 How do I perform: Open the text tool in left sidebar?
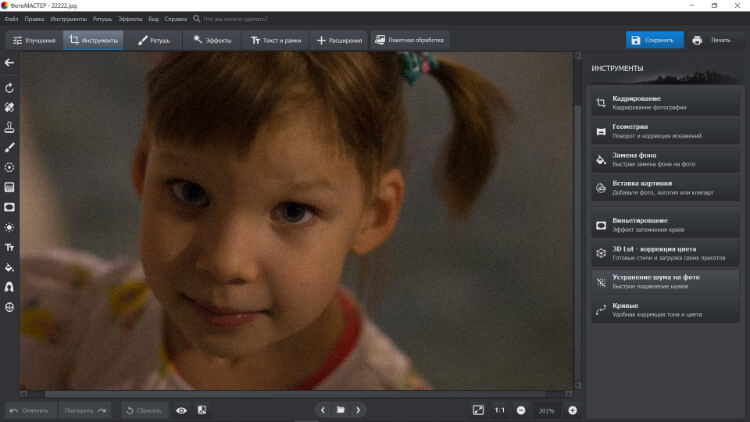(x=9, y=247)
